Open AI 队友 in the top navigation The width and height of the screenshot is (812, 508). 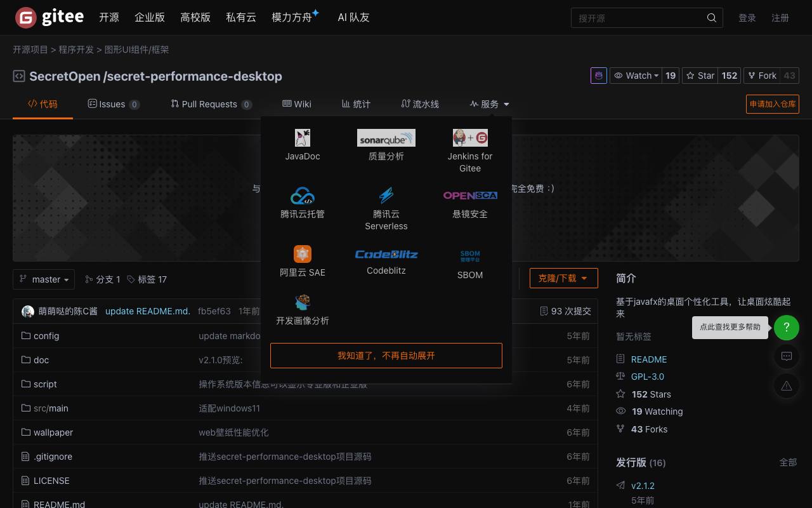tap(353, 18)
